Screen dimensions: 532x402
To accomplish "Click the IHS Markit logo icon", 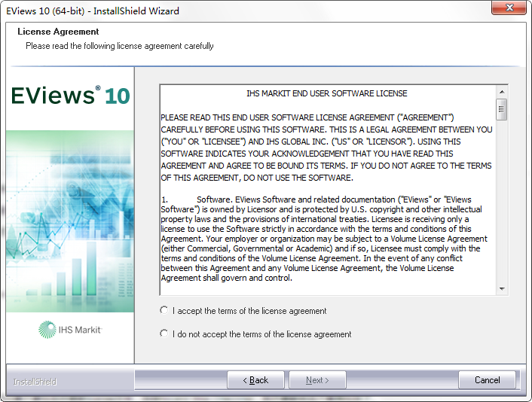I will 47,330.
